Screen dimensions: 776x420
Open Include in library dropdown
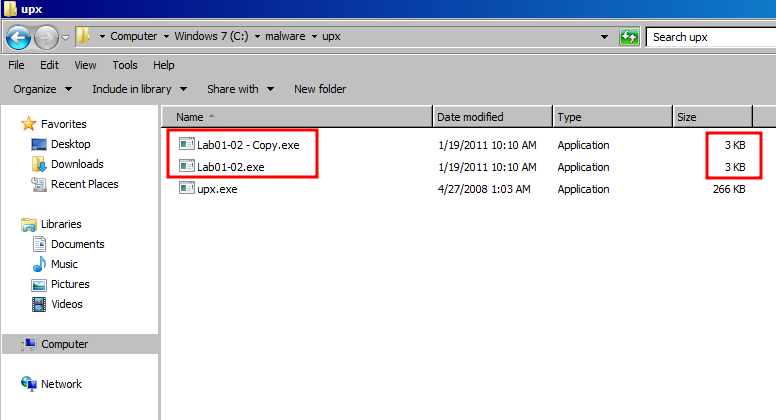(x=140, y=89)
